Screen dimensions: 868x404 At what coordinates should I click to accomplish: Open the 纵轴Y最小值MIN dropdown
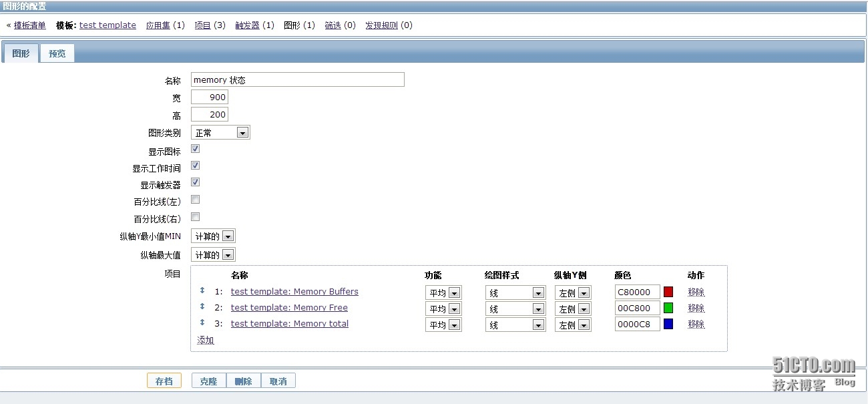[213, 236]
